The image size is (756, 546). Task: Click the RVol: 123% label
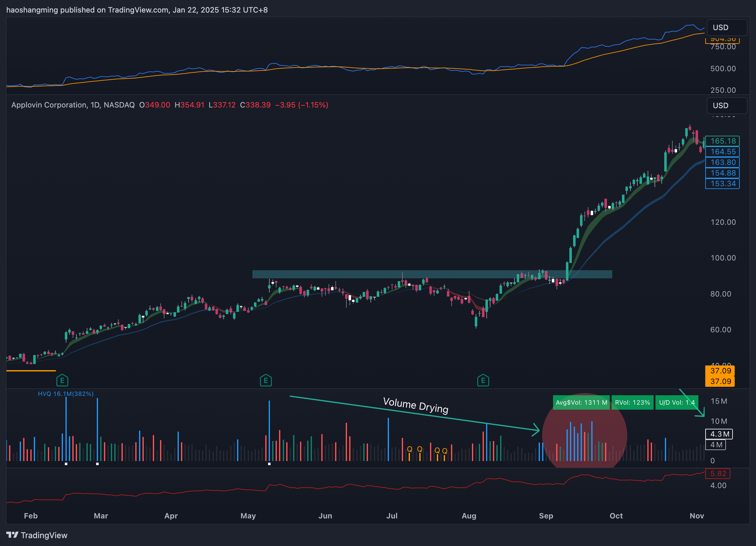pos(632,402)
